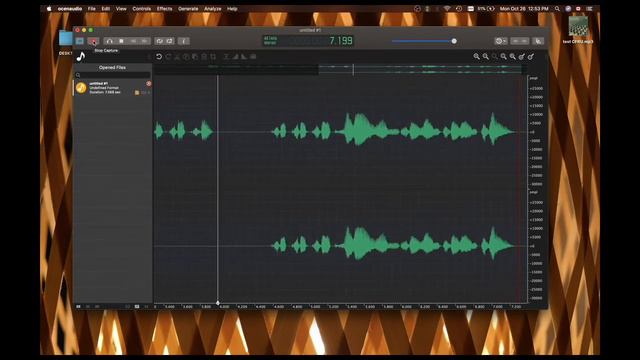Click the lower channel waveform
This screenshot has height=360, width=640.
340,246
